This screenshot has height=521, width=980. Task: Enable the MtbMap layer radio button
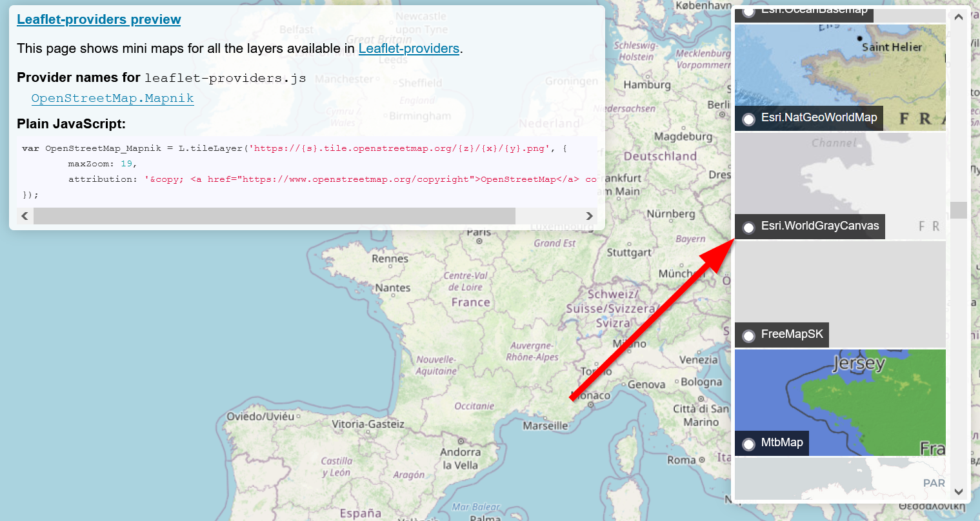click(x=748, y=444)
